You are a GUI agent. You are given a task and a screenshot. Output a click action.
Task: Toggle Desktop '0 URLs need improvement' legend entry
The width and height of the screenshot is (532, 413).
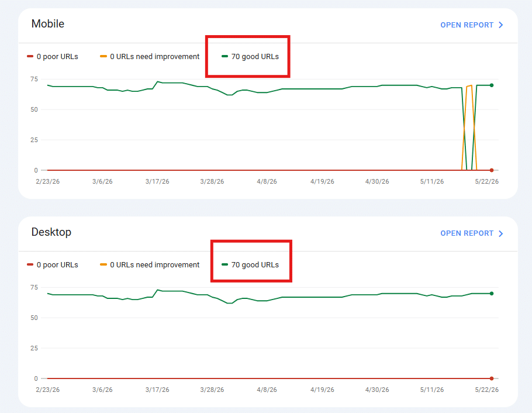150,264
